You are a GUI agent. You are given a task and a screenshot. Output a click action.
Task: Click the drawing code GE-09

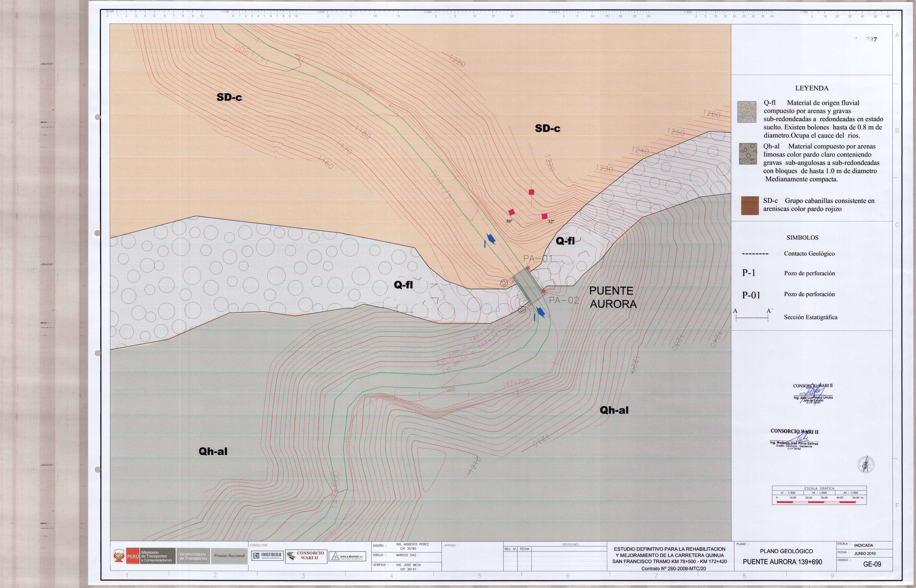tap(872, 564)
